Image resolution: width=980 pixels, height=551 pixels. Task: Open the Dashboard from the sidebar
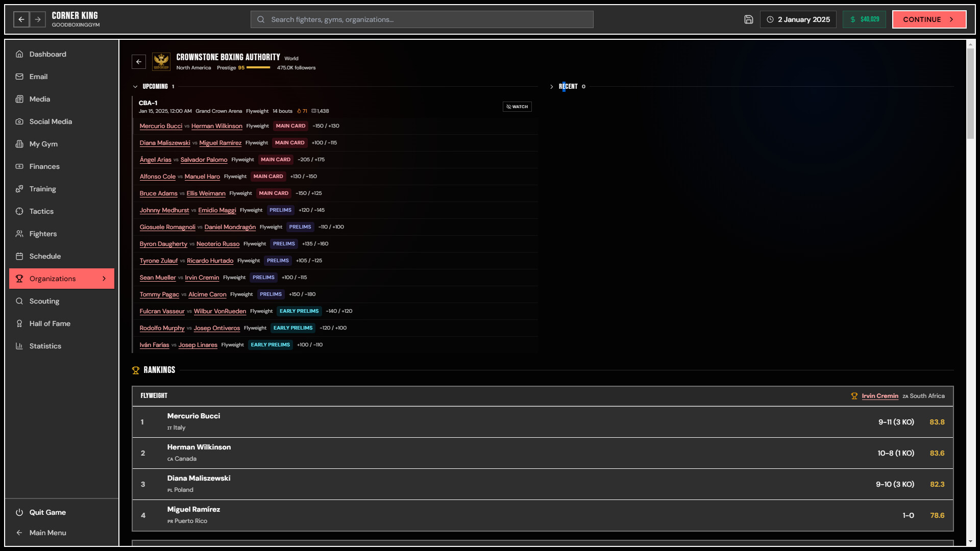[x=48, y=54]
